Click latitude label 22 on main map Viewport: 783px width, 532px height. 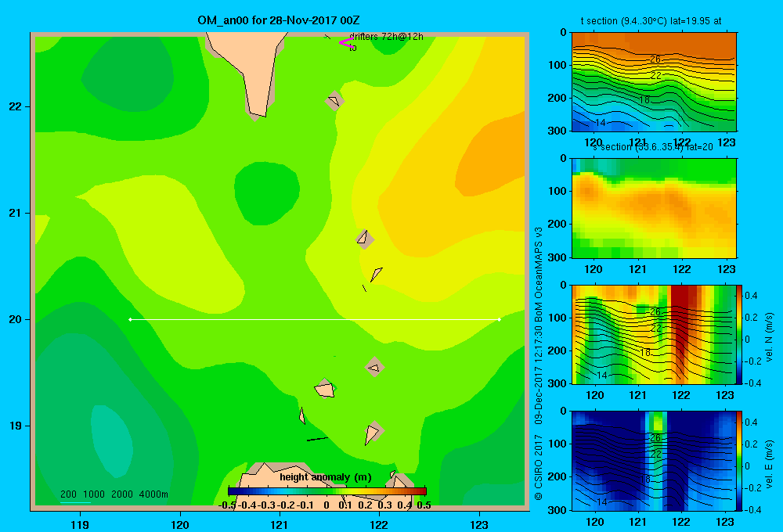16,107
